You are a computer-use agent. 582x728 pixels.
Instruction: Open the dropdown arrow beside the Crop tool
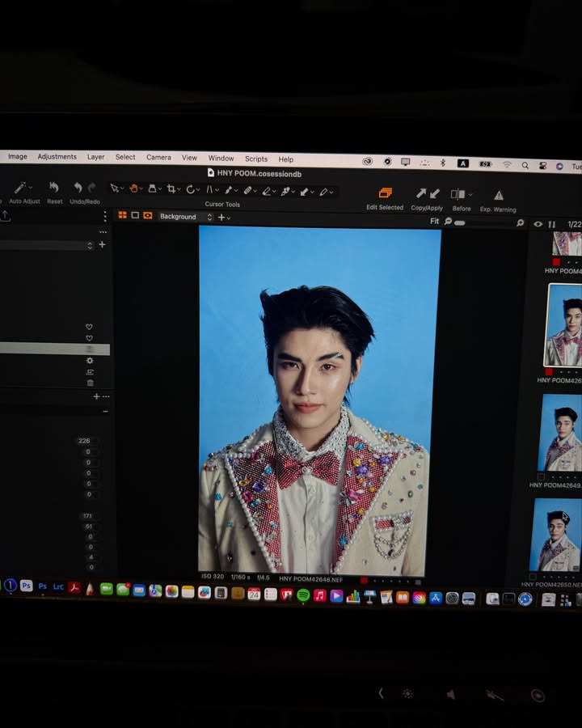[x=179, y=189]
